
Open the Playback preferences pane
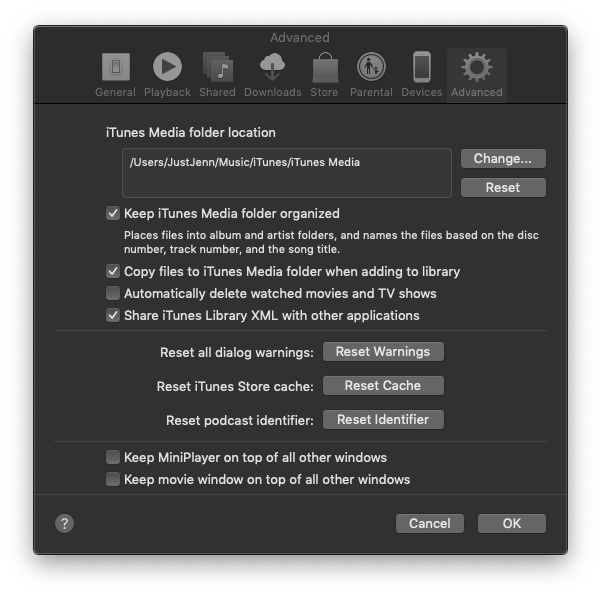pos(167,75)
